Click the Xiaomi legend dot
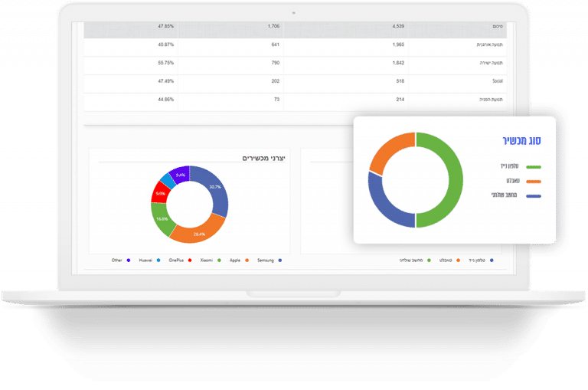588x390 pixels. pyautogui.click(x=220, y=260)
